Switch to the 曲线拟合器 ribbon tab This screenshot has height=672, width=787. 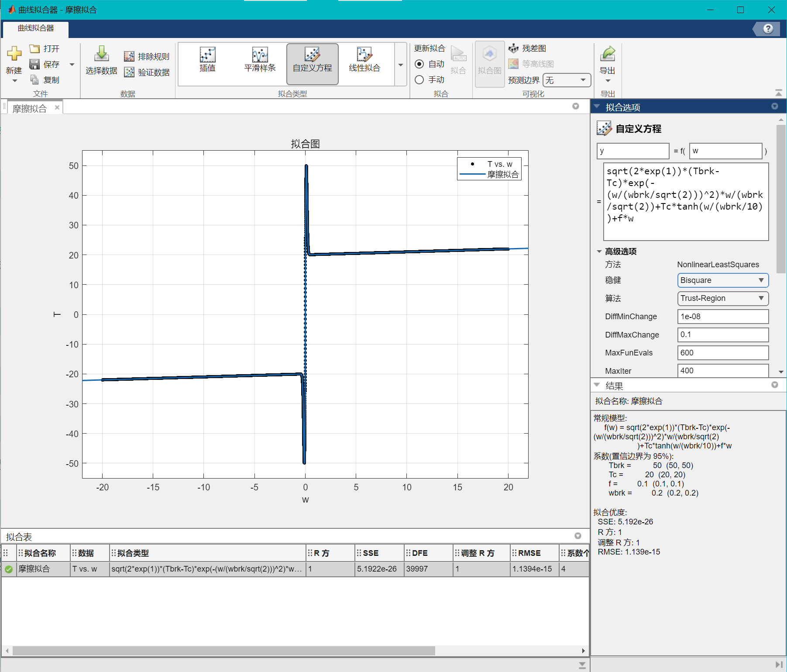36,28
